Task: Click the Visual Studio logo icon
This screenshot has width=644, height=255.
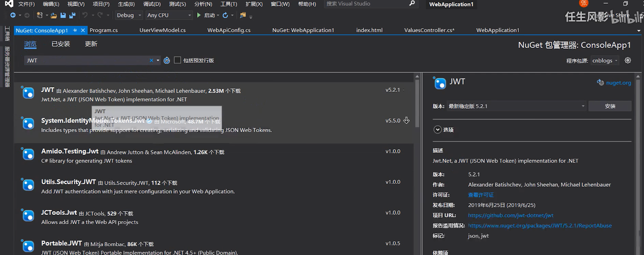Action: tap(9, 4)
